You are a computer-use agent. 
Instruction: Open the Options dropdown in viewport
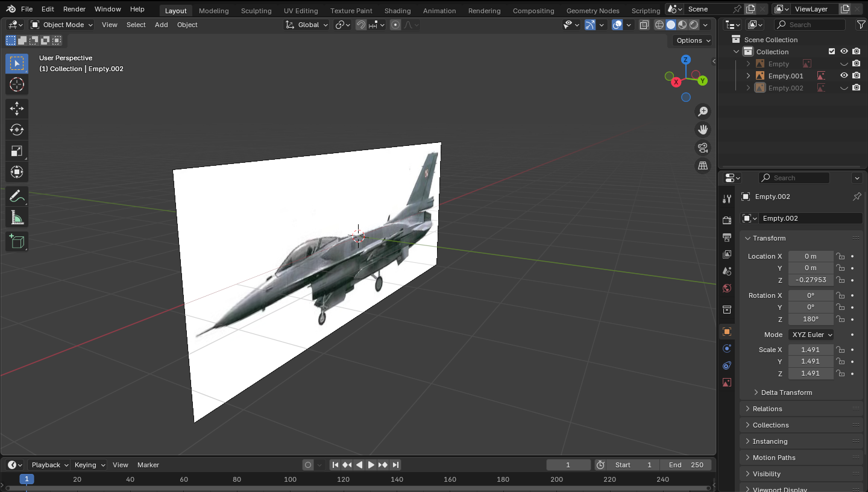coord(693,40)
